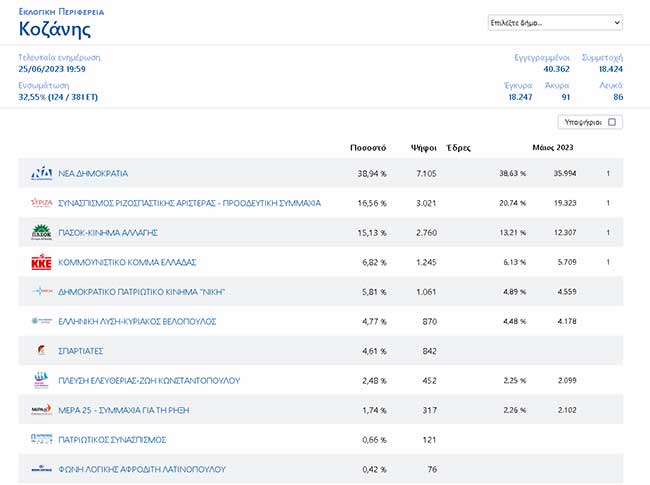Screen dimensions: 650x485
Task: Click Νέα Δημοκρατία May 2023 percentage 38,63 %
Action: click(513, 173)
